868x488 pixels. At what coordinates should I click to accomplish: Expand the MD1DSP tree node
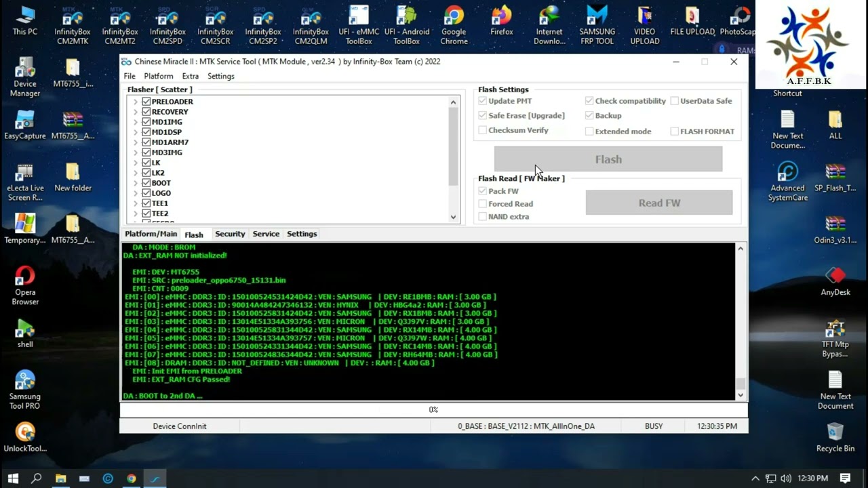136,132
